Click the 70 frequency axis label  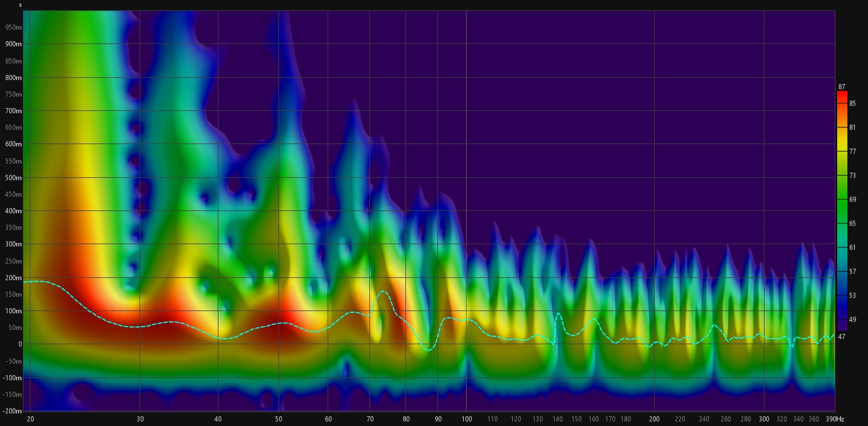[369, 419]
